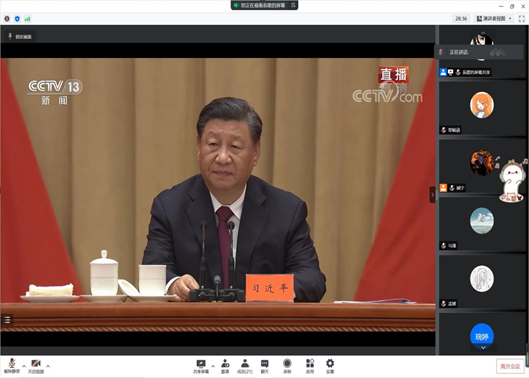The width and height of the screenshot is (529, 378).
Task: Click the muted mic icon on white sketch tile
Action: coord(444,304)
